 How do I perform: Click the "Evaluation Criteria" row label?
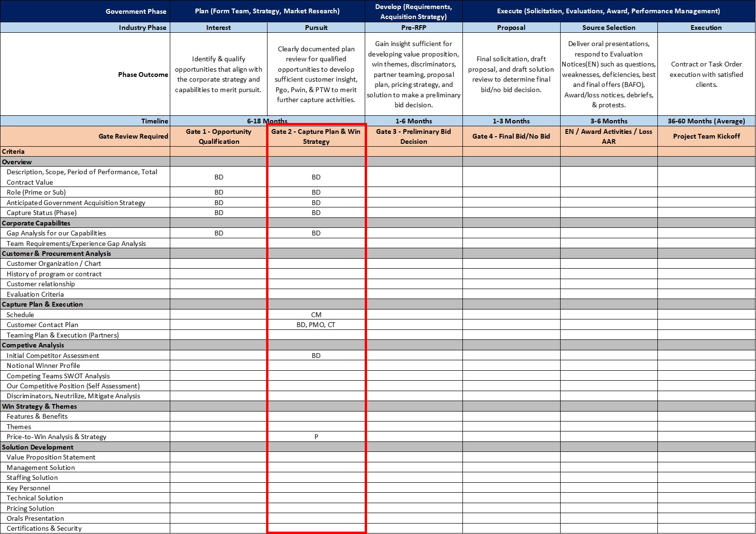click(85, 294)
